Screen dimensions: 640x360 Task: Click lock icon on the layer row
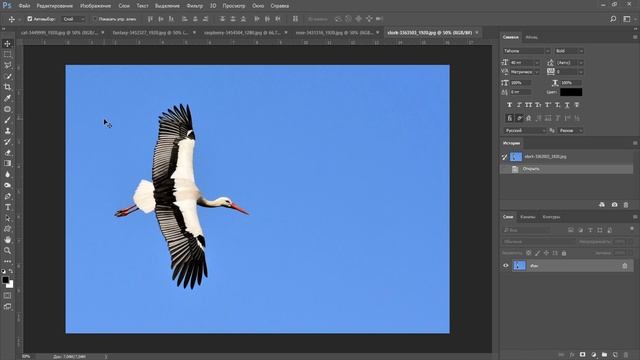(624, 266)
